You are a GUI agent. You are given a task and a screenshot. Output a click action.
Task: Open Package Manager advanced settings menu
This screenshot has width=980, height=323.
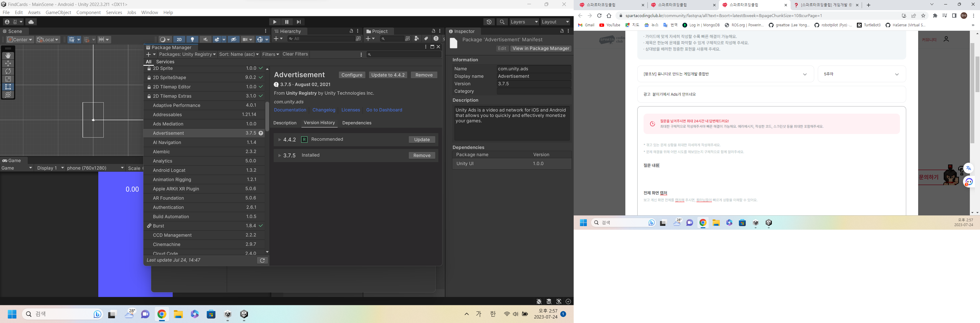(x=361, y=54)
